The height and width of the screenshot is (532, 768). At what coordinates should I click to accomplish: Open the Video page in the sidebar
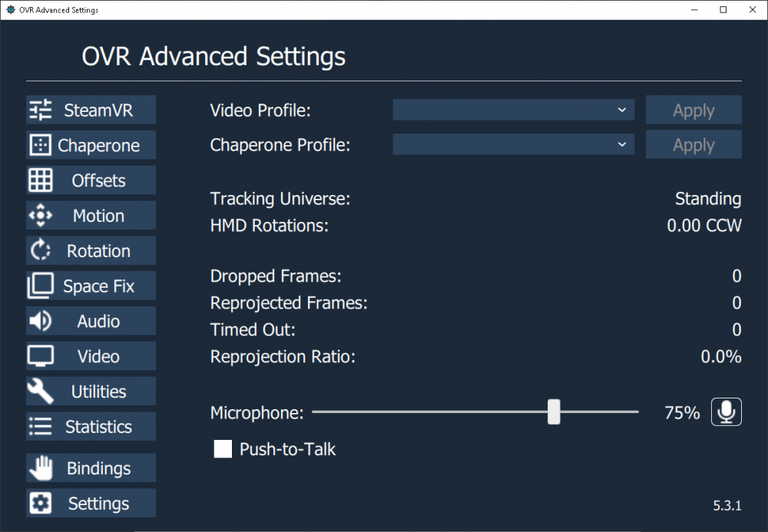pos(91,356)
